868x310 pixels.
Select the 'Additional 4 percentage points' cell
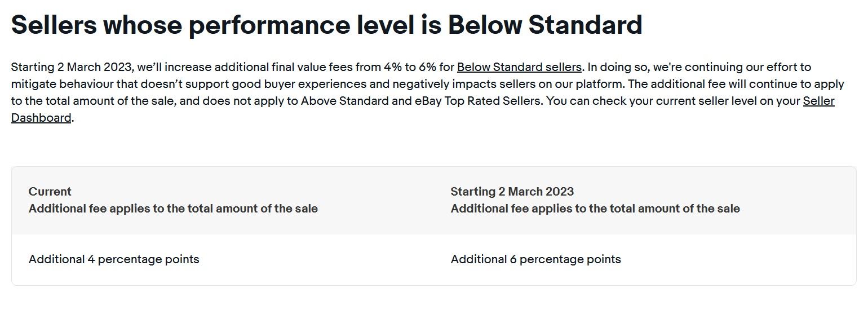coord(114,259)
